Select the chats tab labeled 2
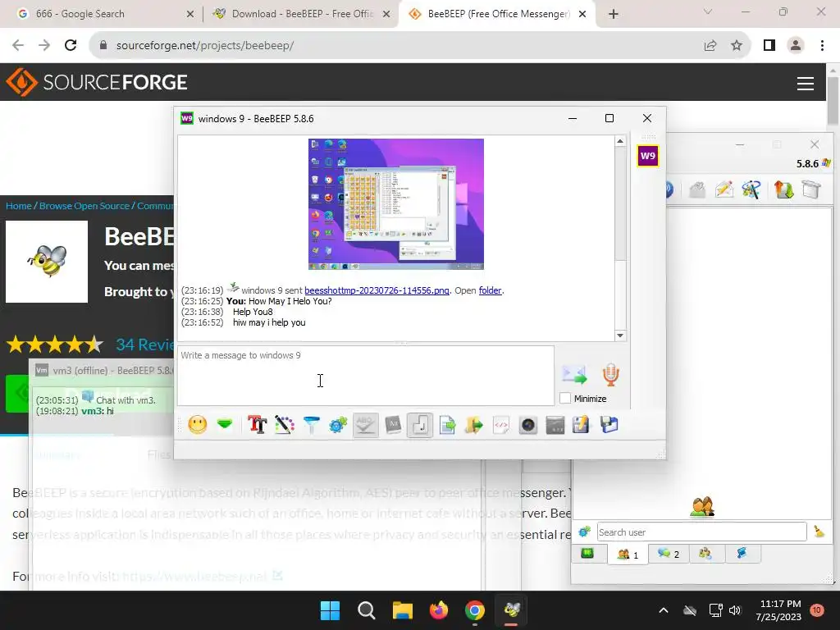840x630 pixels. (x=668, y=554)
